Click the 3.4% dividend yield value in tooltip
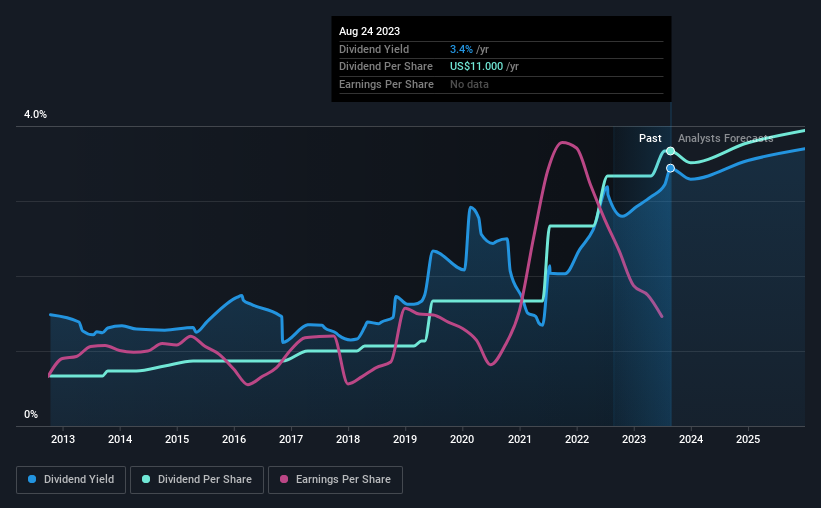This screenshot has width=821, height=508. tap(461, 49)
